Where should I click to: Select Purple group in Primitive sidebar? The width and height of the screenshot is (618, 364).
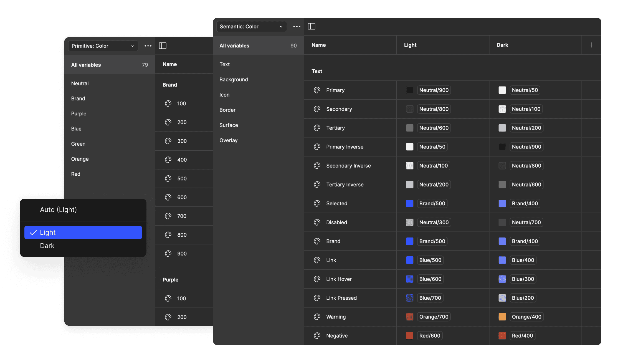[79, 113]
